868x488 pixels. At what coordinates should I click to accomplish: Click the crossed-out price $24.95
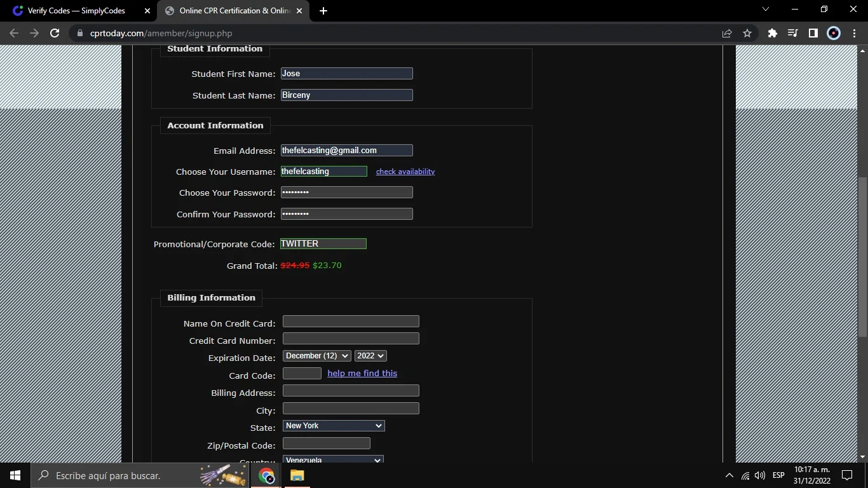click(x=295, y=266)
